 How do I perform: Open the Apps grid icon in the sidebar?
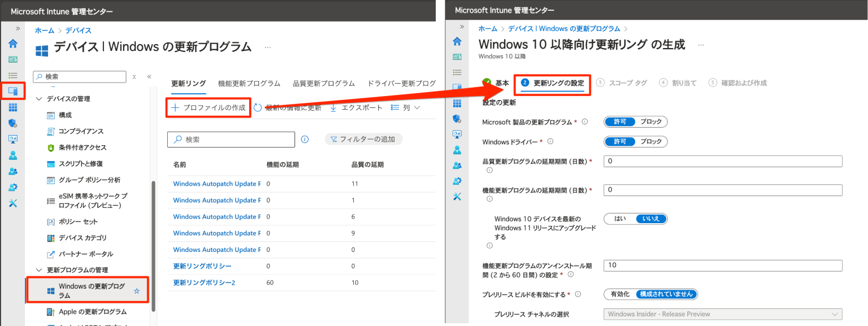12,106
